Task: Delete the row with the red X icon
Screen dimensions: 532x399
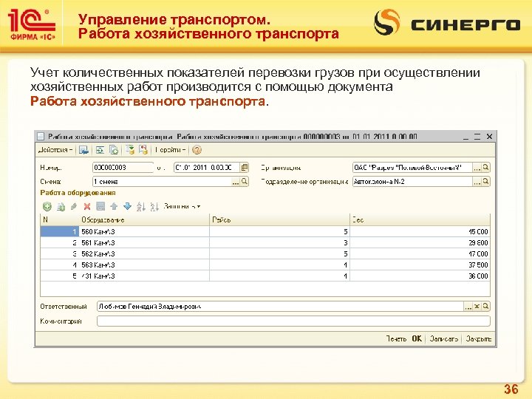Action: coord(87,206)
